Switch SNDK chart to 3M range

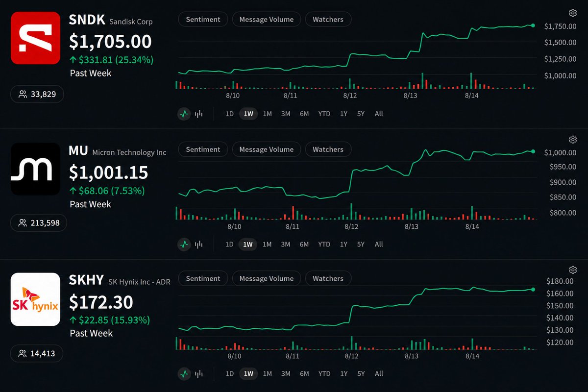(286, 114)
